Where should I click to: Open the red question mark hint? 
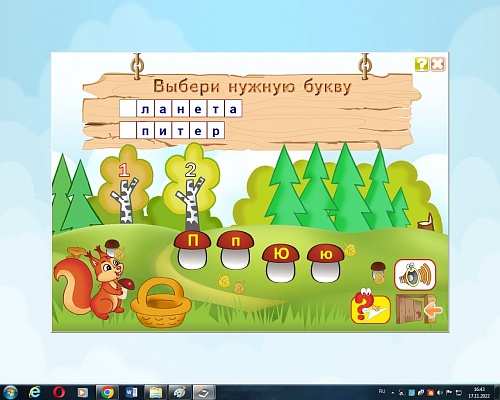click(370, 307)
